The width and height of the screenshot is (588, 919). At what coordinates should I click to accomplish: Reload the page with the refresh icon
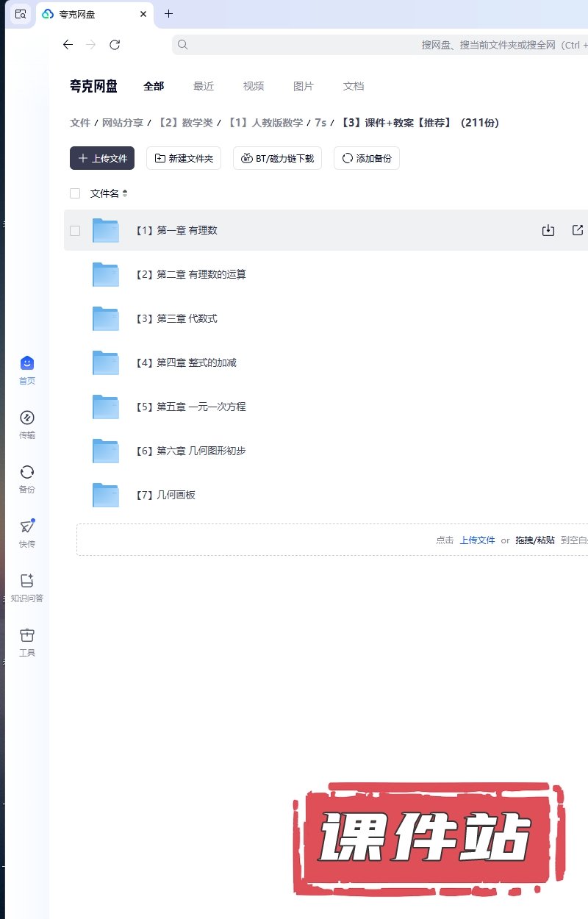(x=115, y=45)
